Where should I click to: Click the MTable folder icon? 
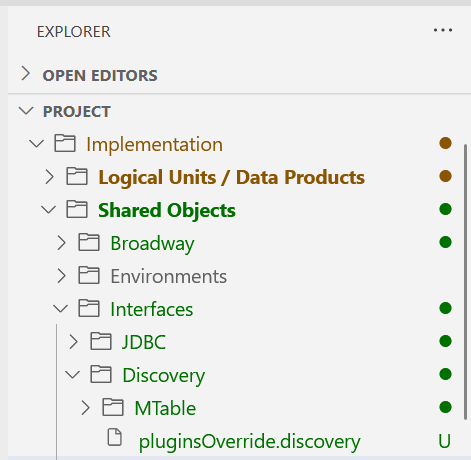[113, 407]
